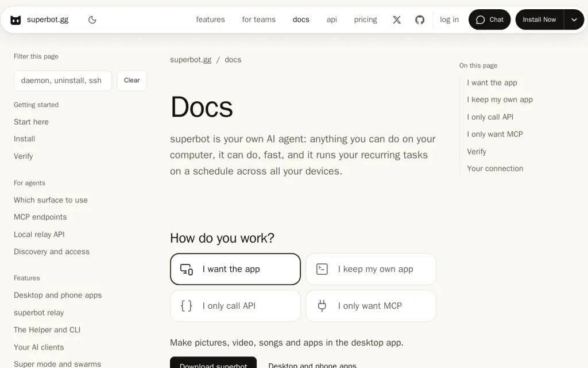Viewport: 588px width, 368px height.
Task: Click the log in link
Action: pos(449,20)
